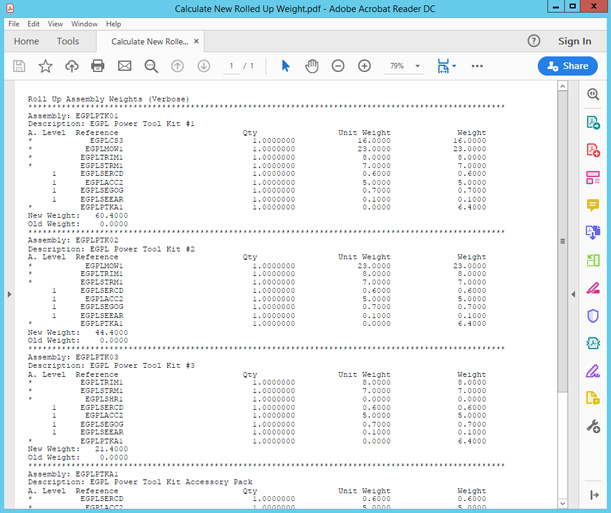
Task: Collapse the right tools pane with the side arrow
Action: click(x=573, y=294)
